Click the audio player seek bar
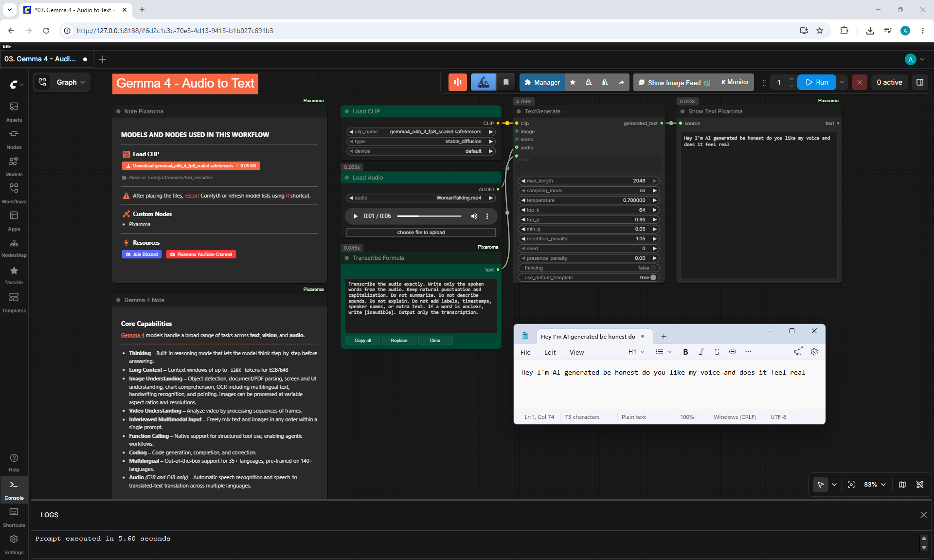The height and width of the screenshot is (560, 934). [429, 216]
